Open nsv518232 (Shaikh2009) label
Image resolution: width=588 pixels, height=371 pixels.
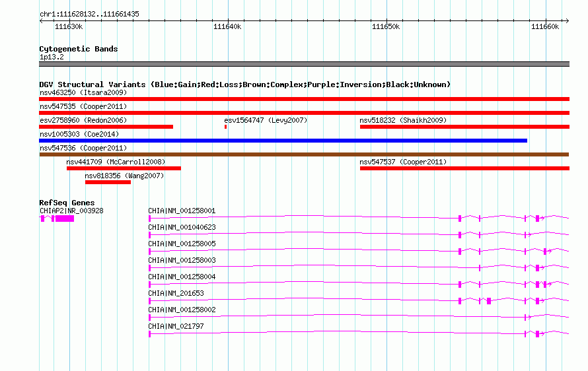coord(403,120)
